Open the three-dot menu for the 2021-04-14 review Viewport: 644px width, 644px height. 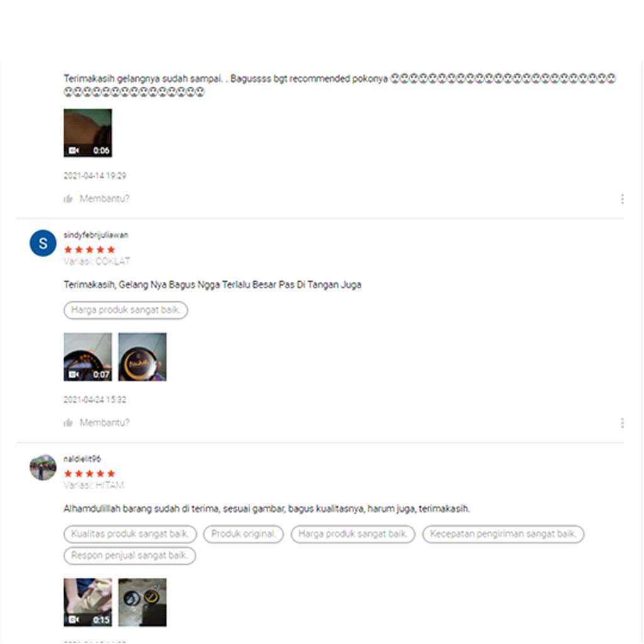click(622, 199)
